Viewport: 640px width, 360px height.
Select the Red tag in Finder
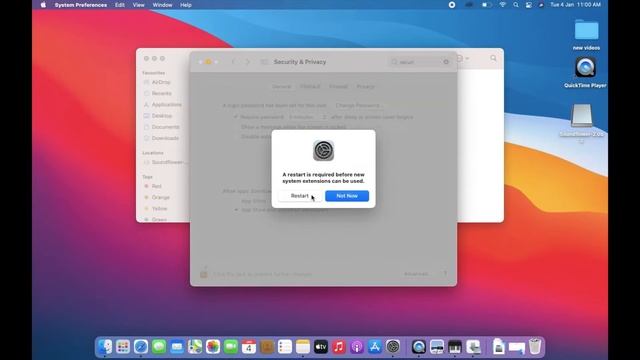(156, 186)
